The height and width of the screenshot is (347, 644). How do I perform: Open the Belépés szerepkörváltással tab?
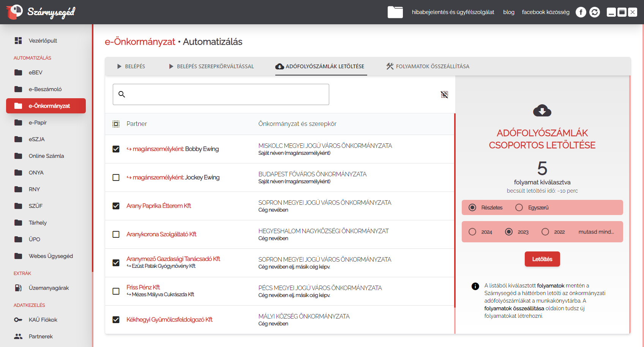coord(211,66)
